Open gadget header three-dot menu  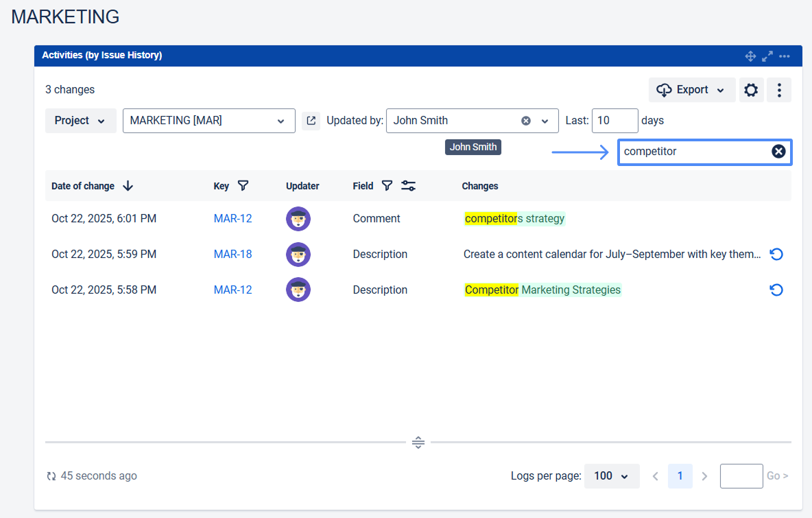point(785,56)
